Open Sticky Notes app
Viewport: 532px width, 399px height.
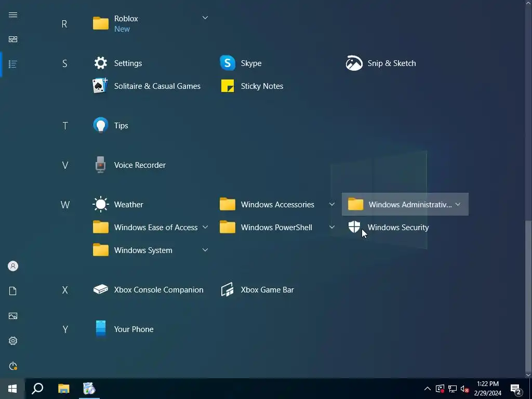[251, 86]
